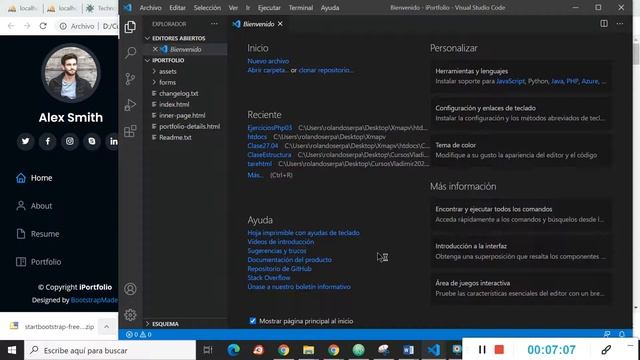Open the Manage gear icon

pos(130,315)
